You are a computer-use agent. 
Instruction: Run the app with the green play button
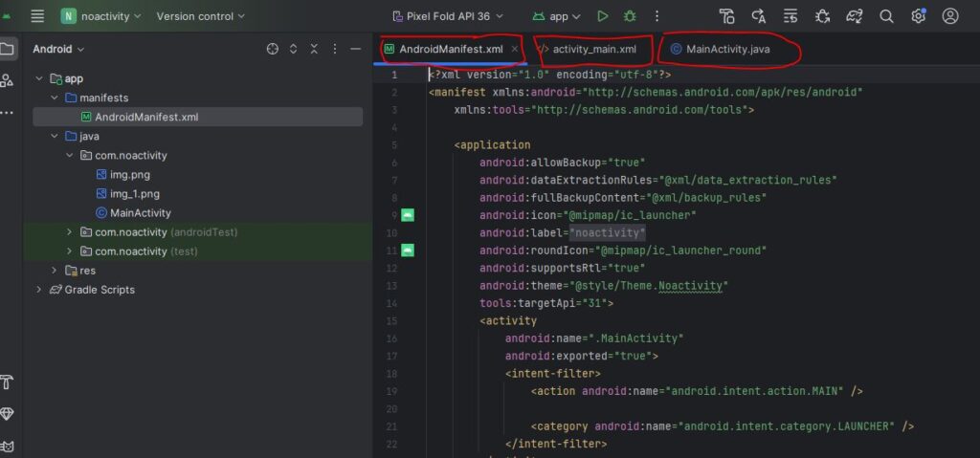tap(602, 16)
